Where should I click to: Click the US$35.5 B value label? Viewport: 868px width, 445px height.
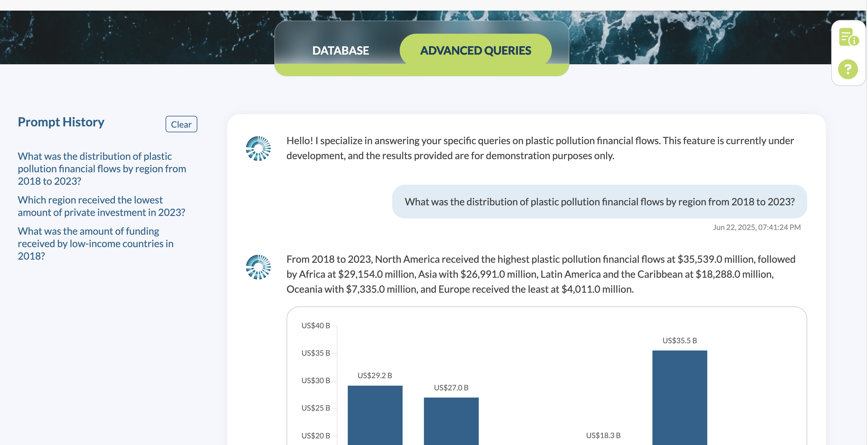680,341
